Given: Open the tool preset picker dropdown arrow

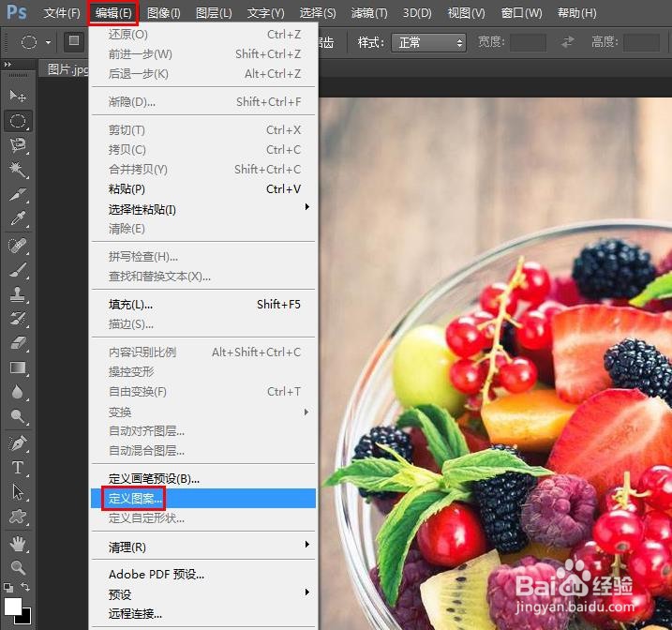Looking at the screenshot, I should click(48, 42).
